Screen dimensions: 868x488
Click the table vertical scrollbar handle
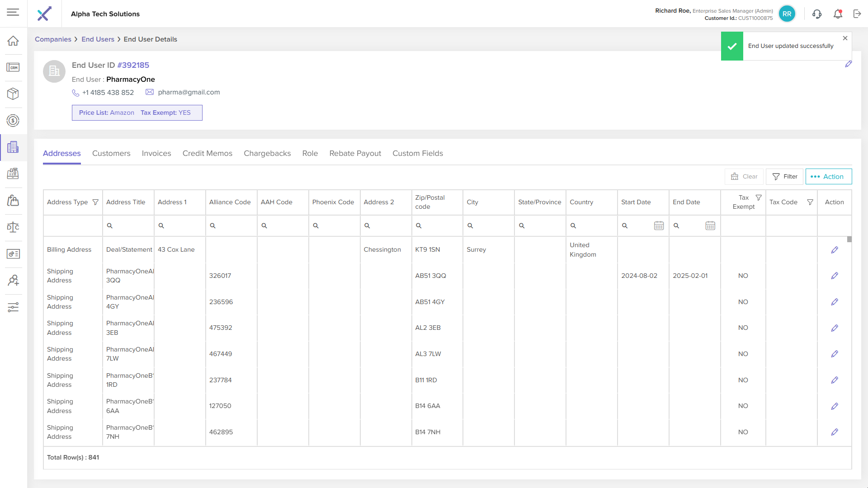point(849,239)
